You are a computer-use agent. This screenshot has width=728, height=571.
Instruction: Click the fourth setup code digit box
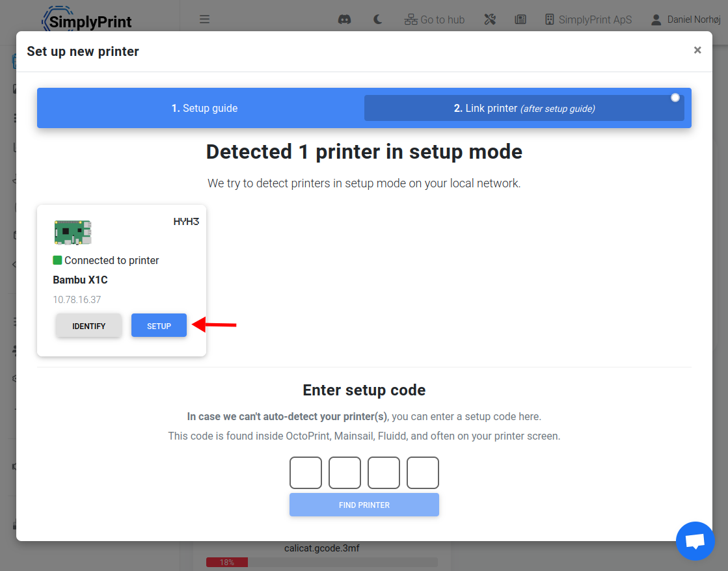(422, 473)
